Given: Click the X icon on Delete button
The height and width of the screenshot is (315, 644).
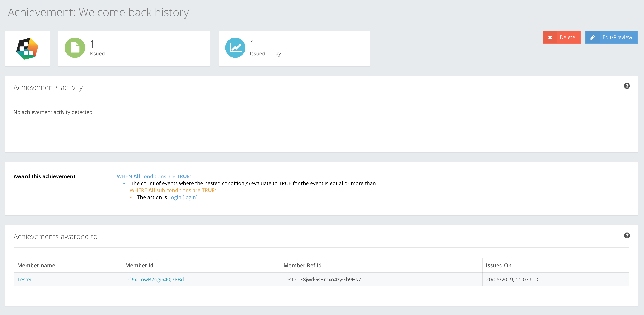Looking at the screenshot, I should pos(550,38).
